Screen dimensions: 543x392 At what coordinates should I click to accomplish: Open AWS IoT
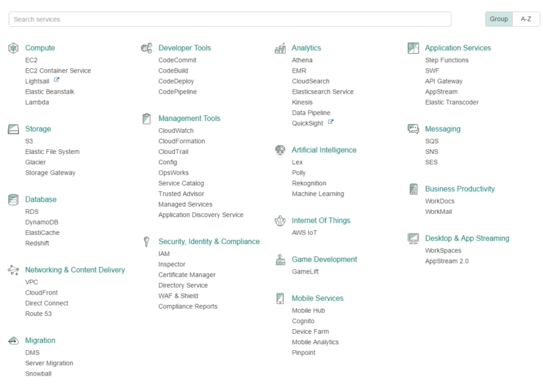304,233
